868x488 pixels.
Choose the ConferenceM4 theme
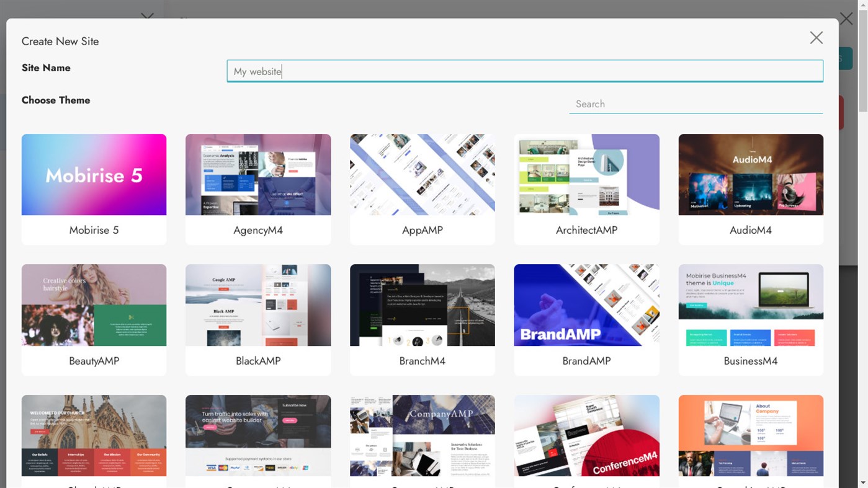[x=586, y=434]
